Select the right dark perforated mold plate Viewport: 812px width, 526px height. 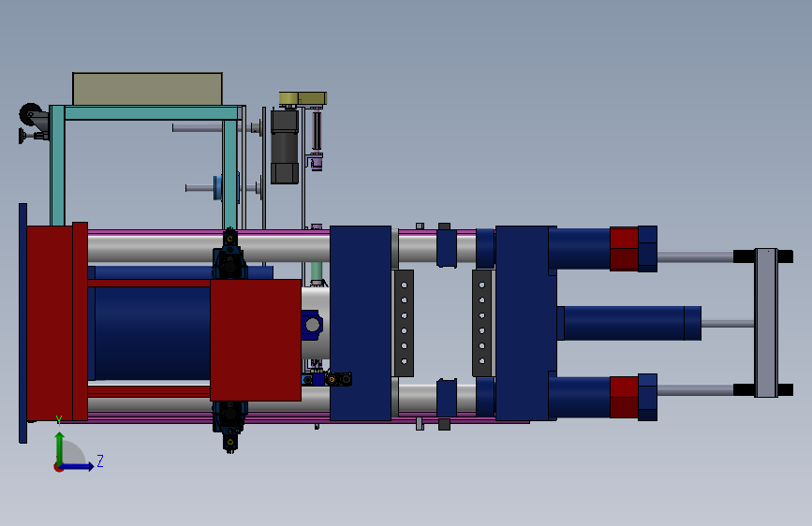481,323
